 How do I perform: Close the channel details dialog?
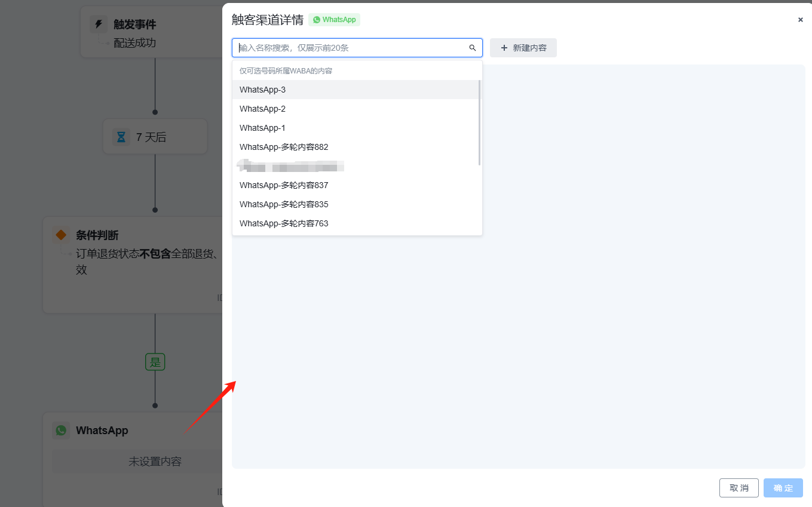801,20
